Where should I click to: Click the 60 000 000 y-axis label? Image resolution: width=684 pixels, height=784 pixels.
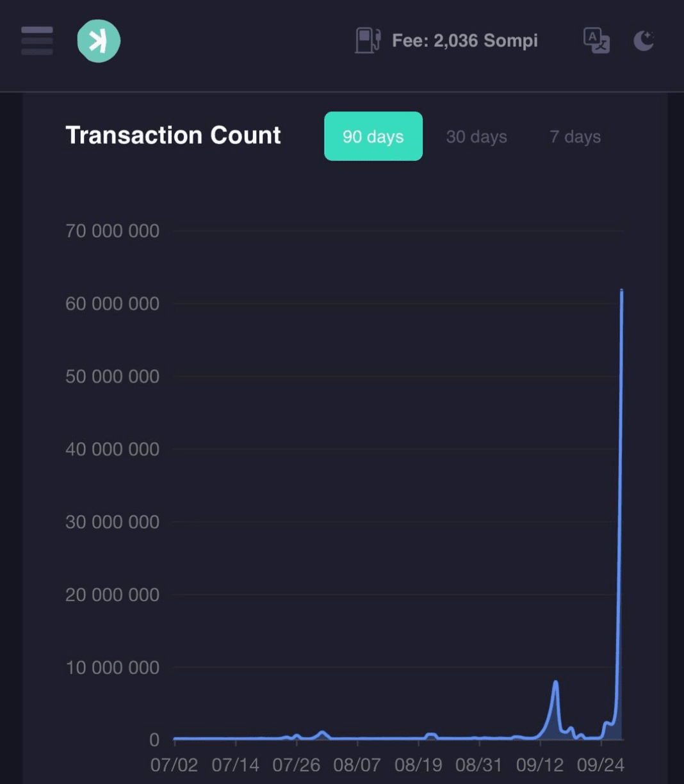pyautogui.click(x=112, y=303)
